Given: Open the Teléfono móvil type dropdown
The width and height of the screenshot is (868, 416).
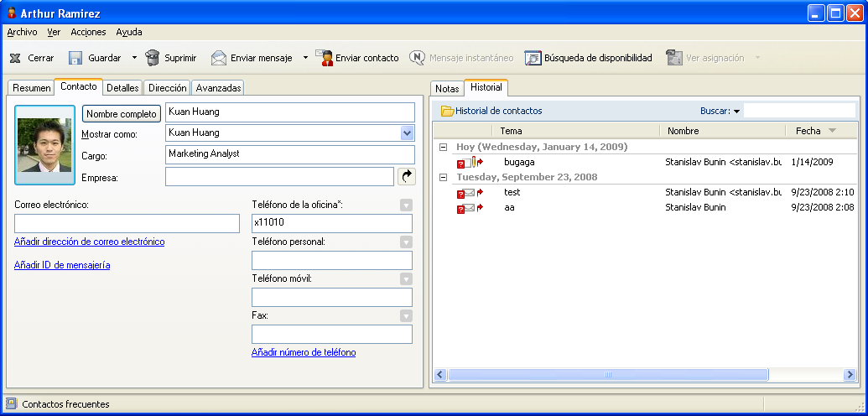Looking at the screenshot, I should point(406,278).
